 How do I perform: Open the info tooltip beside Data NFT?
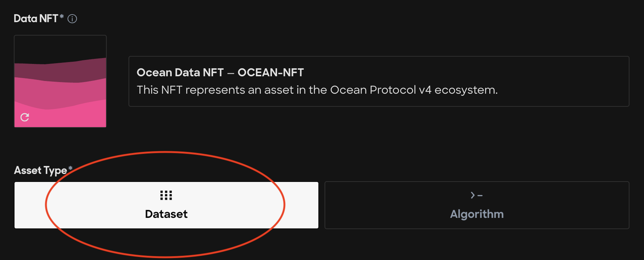click(72, 19)
